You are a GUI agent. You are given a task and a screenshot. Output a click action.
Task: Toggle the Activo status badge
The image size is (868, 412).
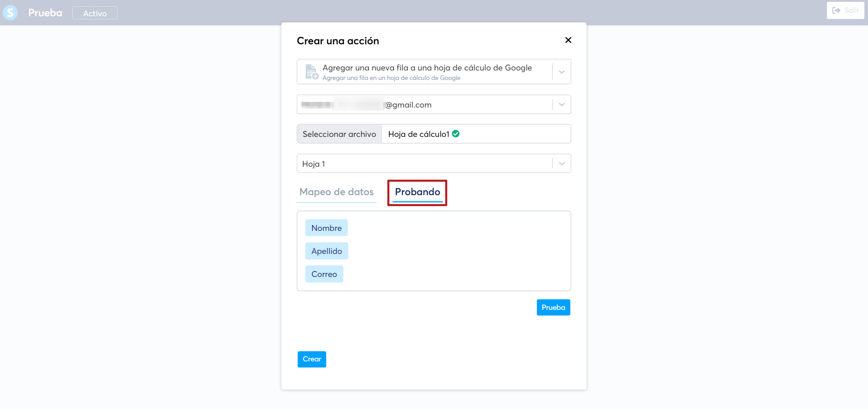(95, 13)
